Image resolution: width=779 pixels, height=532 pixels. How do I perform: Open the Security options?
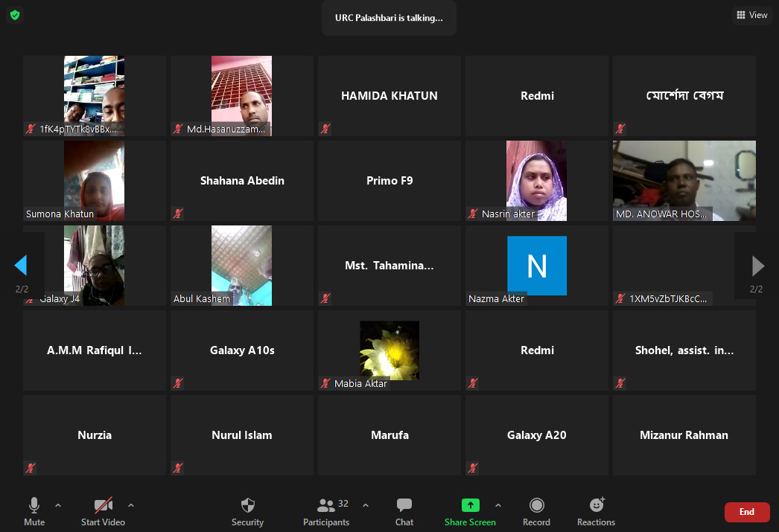click(247, 511)
